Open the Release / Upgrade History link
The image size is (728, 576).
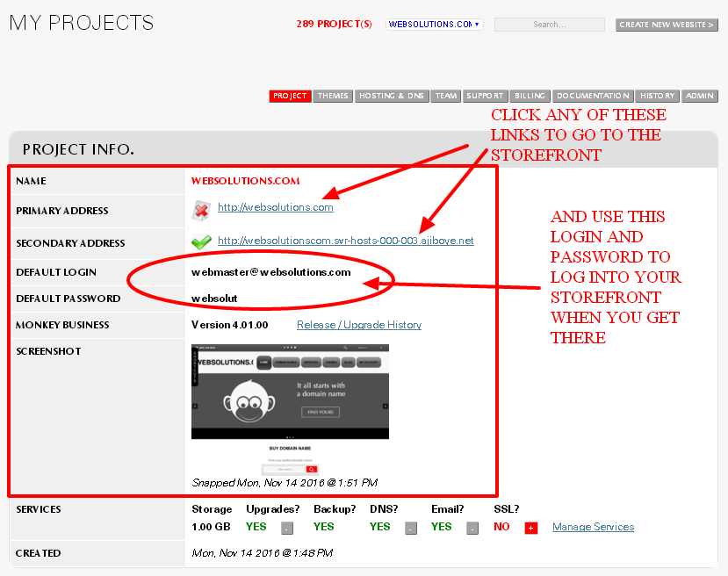pos(359,325)
